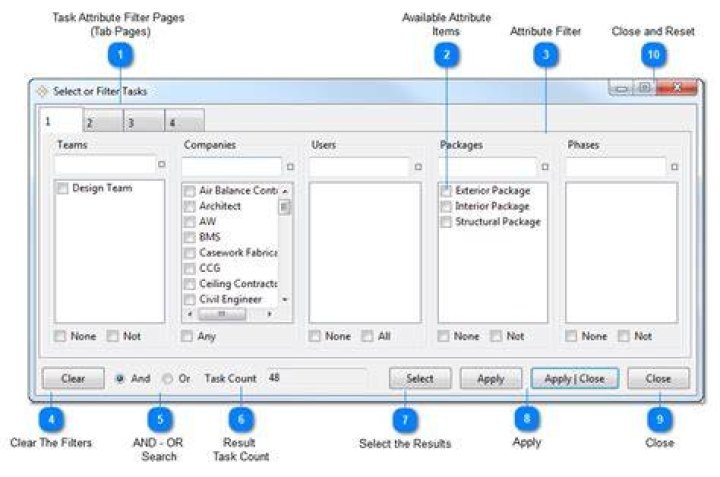
Task: Check the Air Balance company checkbox
Action: [x=189, y=191]
